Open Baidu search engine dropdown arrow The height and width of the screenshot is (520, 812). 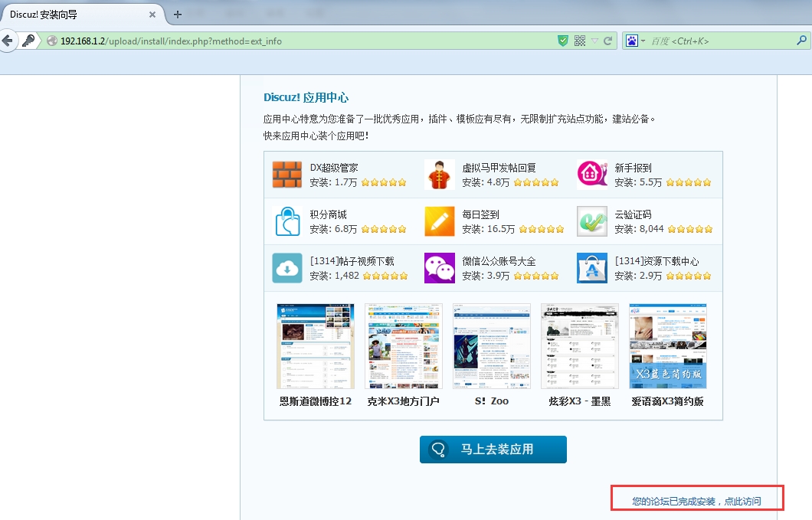[x=643, y=41]
